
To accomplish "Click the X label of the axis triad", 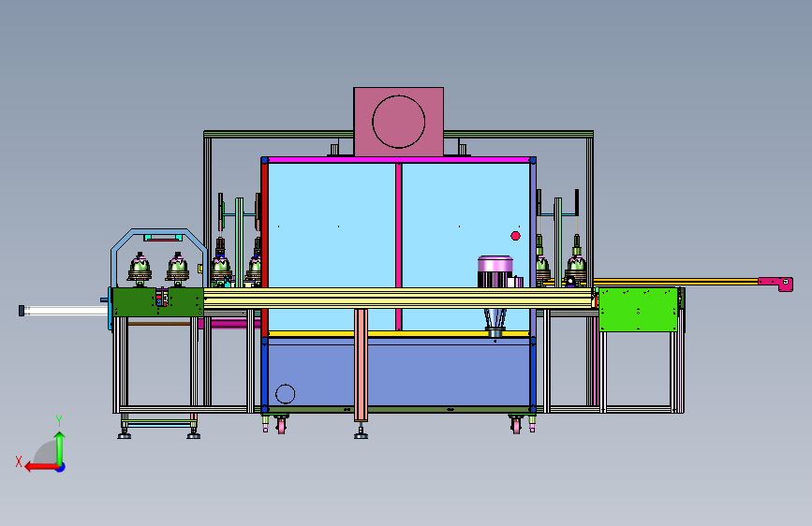I will point(19,461).
